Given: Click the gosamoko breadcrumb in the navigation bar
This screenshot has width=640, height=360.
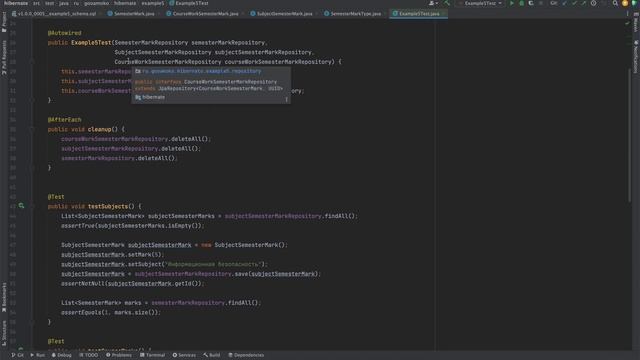Looking at the screenshot, I should click(96, 3).
